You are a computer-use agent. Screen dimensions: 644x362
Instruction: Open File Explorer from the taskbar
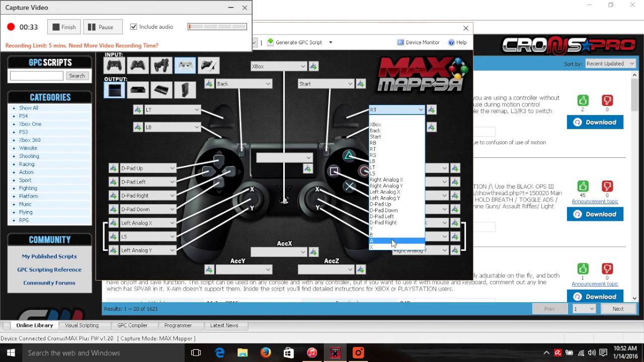coord(243,353)
